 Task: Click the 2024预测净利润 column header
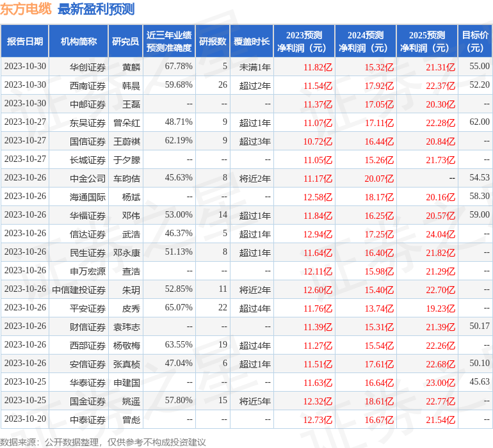coord(366,41)
